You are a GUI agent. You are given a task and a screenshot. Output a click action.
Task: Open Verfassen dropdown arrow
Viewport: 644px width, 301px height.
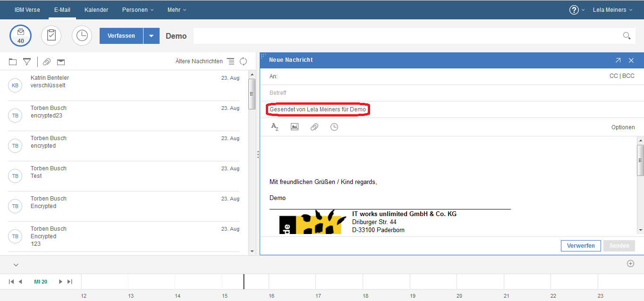tap(152, 36)
